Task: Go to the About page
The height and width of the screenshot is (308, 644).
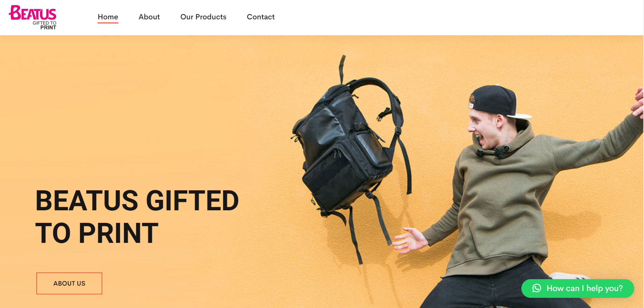Action: (x=149, y=17)
